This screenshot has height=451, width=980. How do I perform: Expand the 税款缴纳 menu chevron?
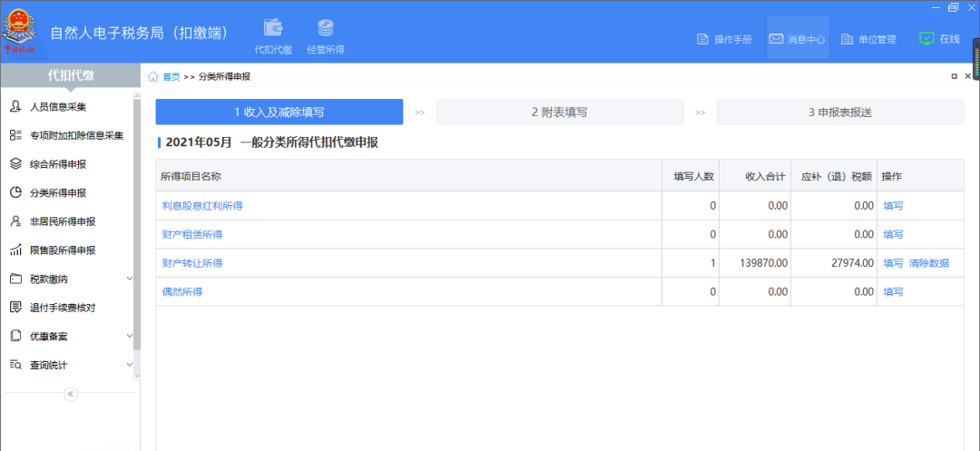click(130, 279)
